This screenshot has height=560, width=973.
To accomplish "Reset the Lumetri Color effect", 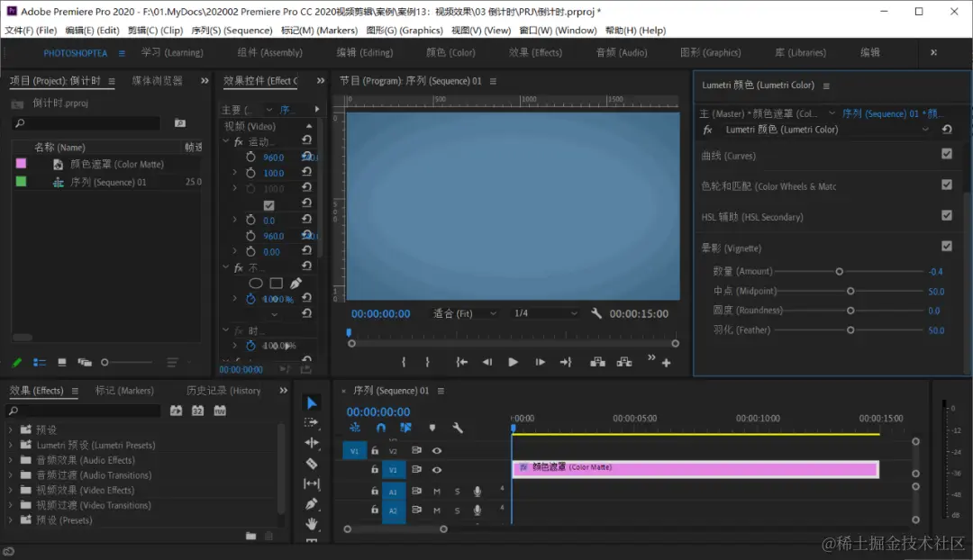I will (947, 130).
